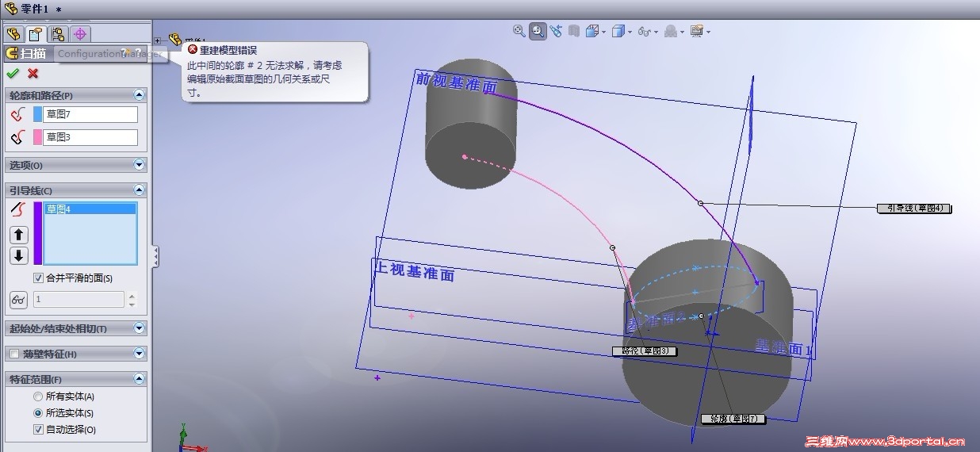Select 草图4 in the guide curves list
Screen dimensions: 980x452
90,209
